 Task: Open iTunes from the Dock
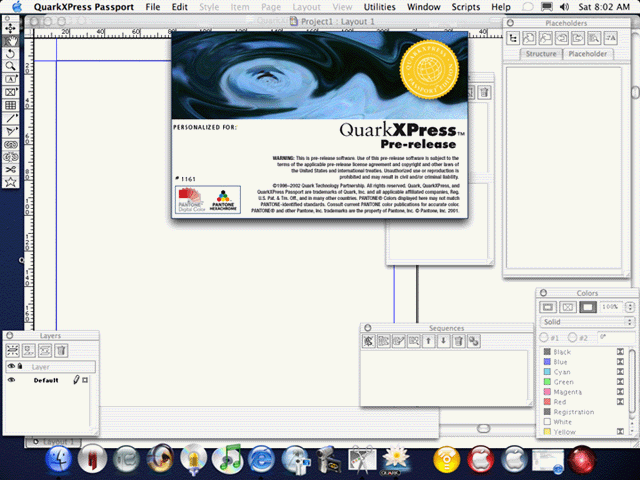pos(227,459)
